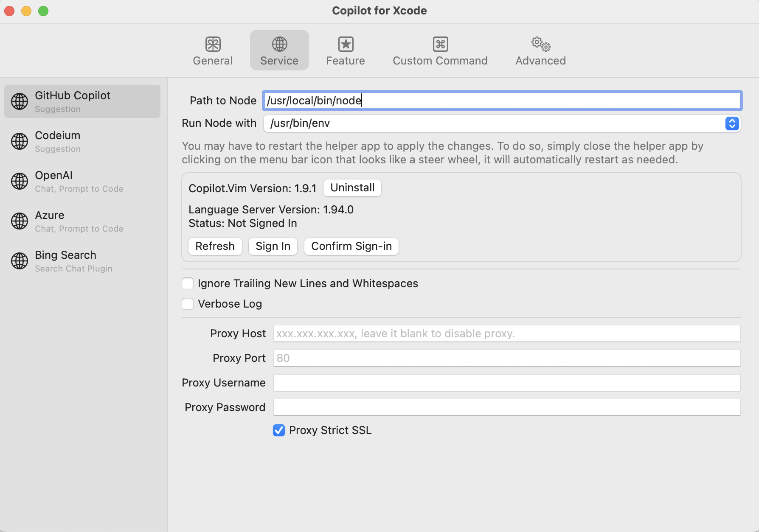Click 'Copilot.Vim Version: 1.9.1' text

[253, 188]
